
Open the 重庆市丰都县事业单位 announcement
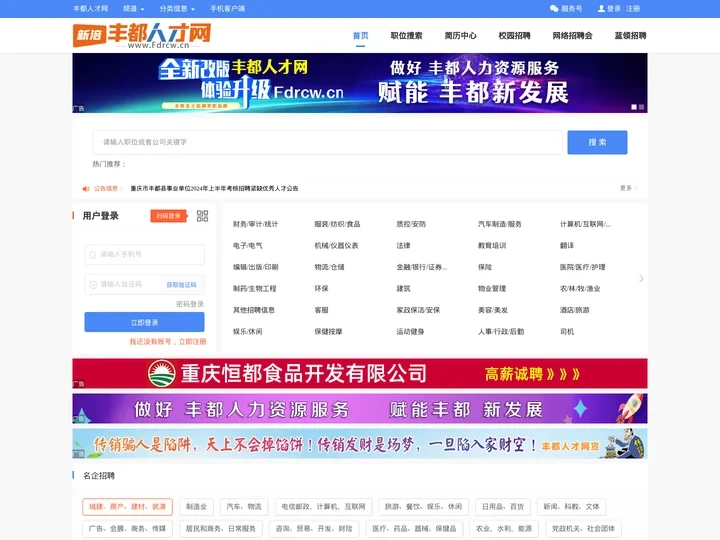(x=214, y=189)
